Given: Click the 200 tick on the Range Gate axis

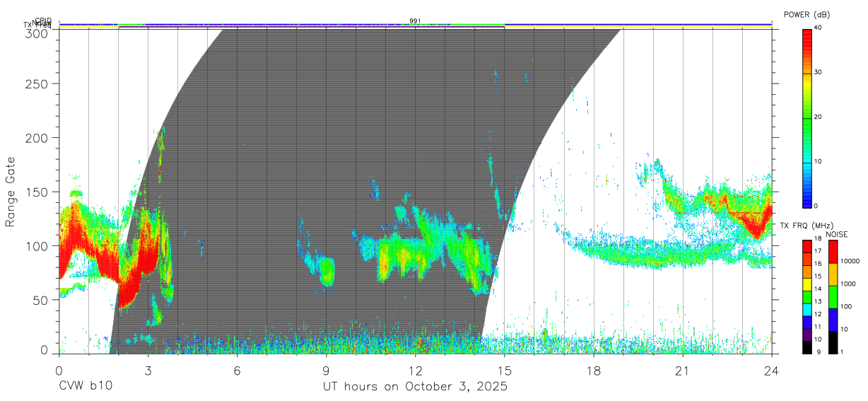Looking at the screenshot, I should point(38,137).
